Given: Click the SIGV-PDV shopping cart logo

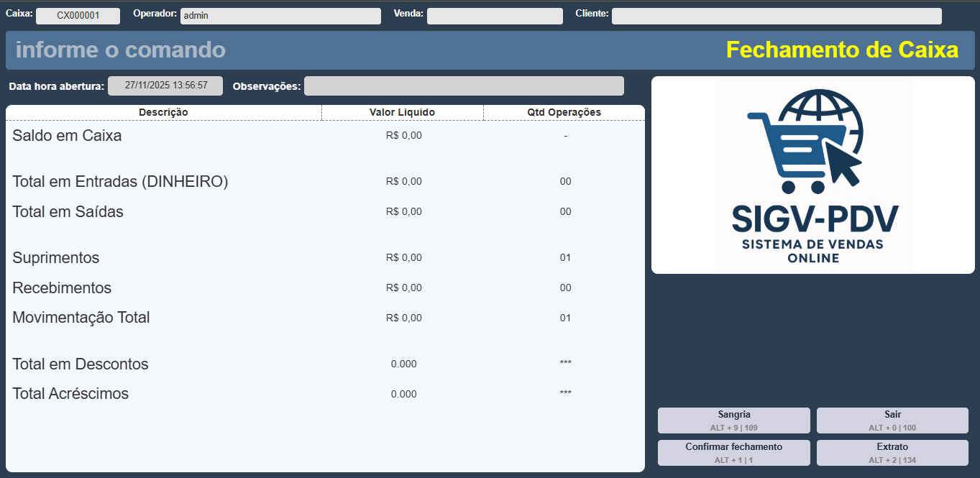Looking at the screenshot, I should point(812,175).
